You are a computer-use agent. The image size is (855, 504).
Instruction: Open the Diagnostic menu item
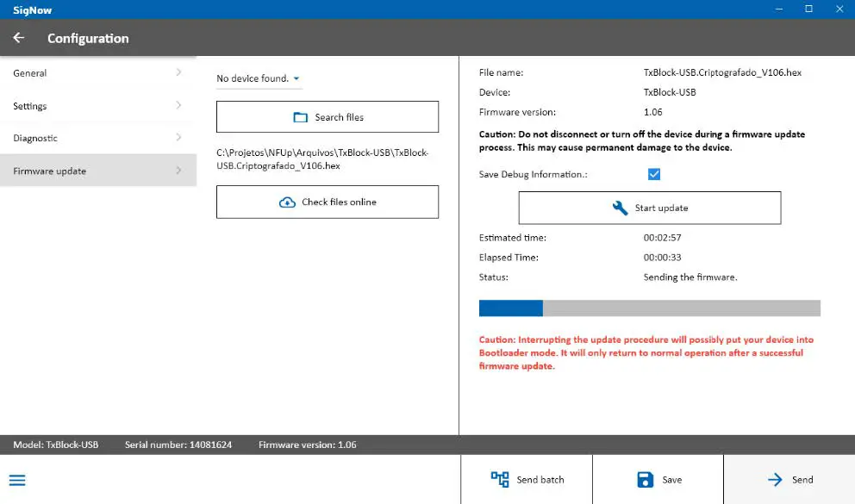click(35, 138)
